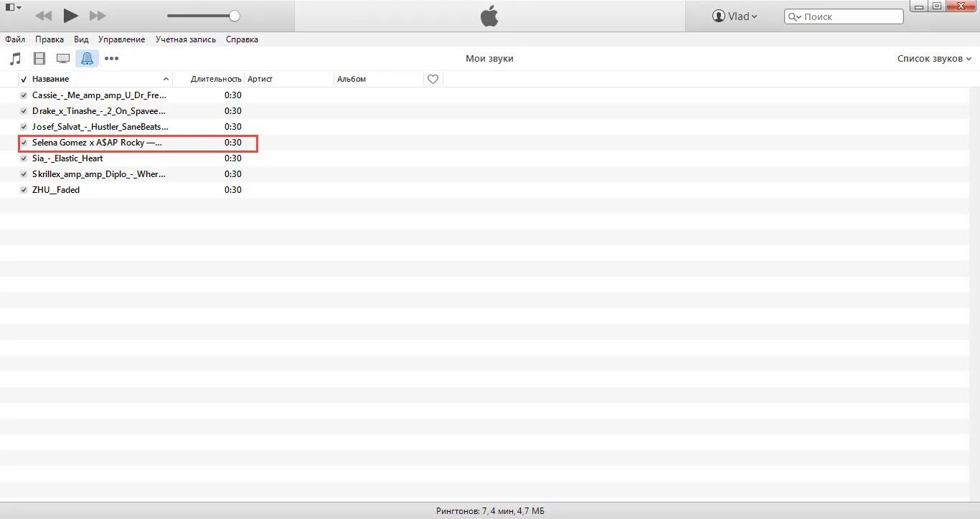Uncheck the Selena Gomez x A$AP Rocky checkbox
Screen dimensions: 980x519
[24, 143]
